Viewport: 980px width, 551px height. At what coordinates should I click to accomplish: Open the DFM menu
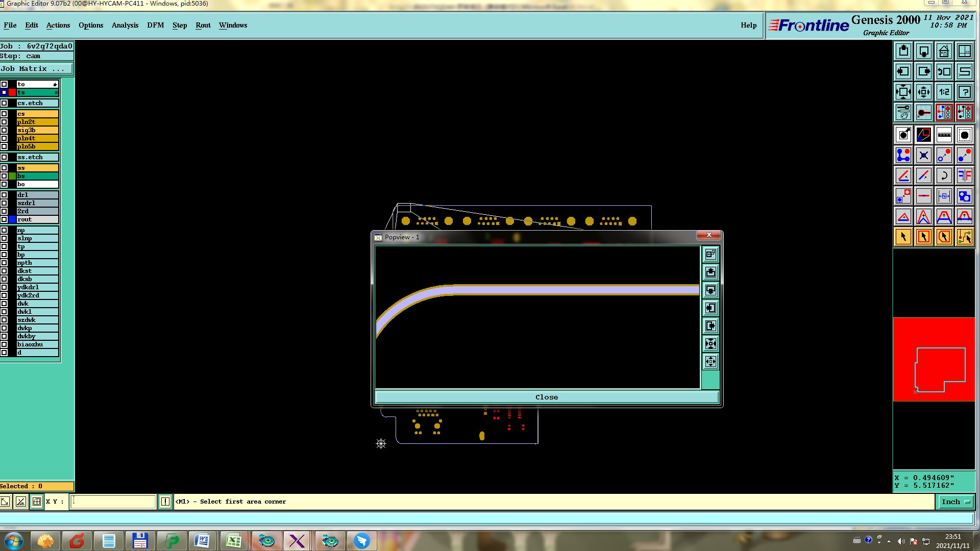(x=155, y=25)
